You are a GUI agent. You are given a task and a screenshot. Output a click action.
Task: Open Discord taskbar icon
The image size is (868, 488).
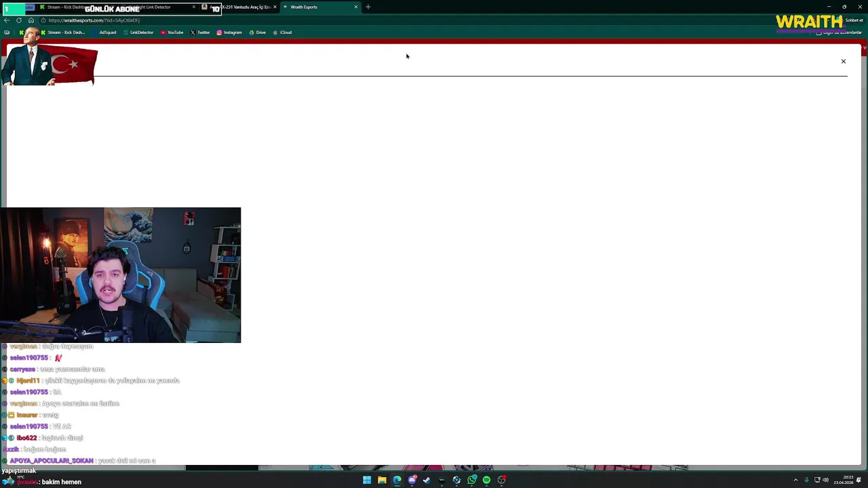coord(412,480)
